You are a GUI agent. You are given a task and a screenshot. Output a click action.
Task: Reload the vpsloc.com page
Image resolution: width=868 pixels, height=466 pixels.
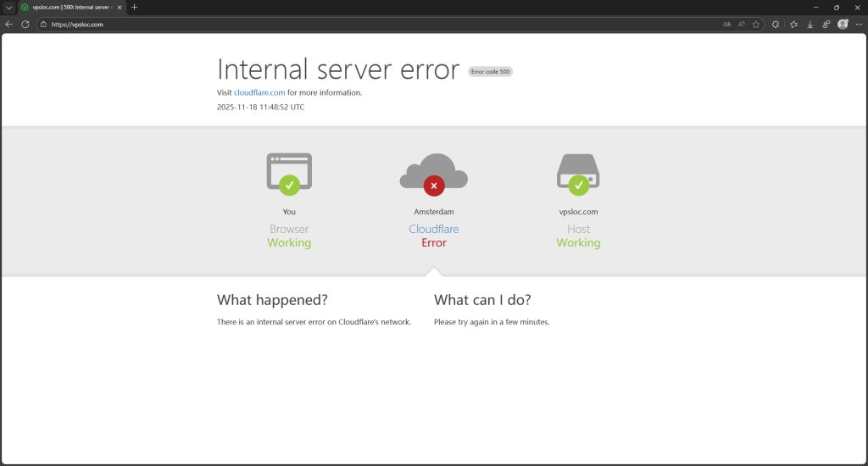[x=25, y=25]
